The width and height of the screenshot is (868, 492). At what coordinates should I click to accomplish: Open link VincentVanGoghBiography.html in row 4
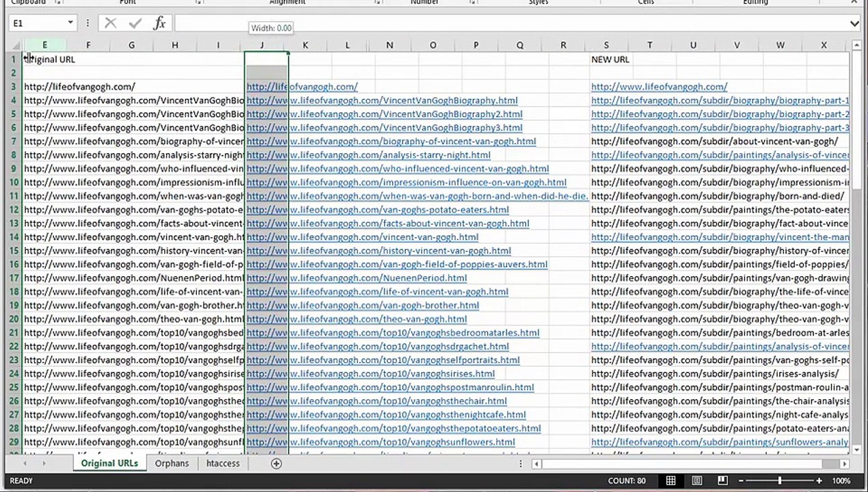[x=382, y=100]
